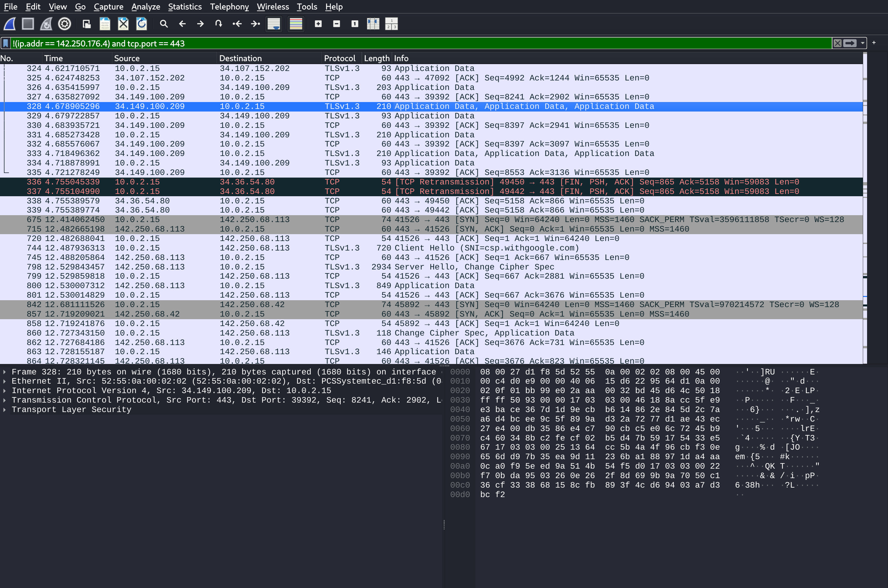The height and width of the screenshot is (588, 888).
Task: Sort packets by the Length column
Action: coord(377,58)
